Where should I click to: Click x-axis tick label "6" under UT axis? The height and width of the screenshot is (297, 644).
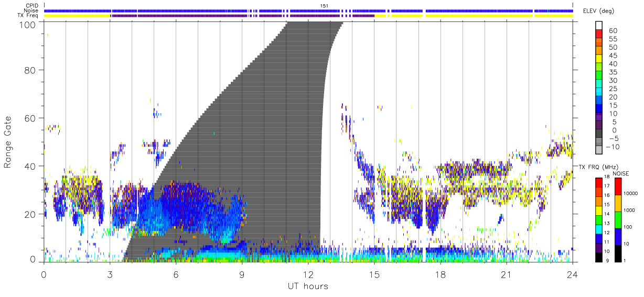point(176,274)
